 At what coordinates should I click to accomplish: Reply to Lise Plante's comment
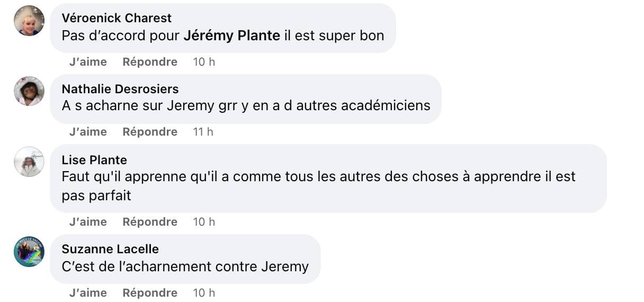pos(150,222)
